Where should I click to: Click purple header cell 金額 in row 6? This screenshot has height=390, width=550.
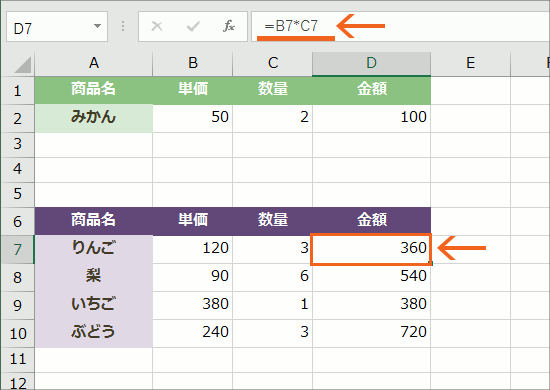[371, 221]
